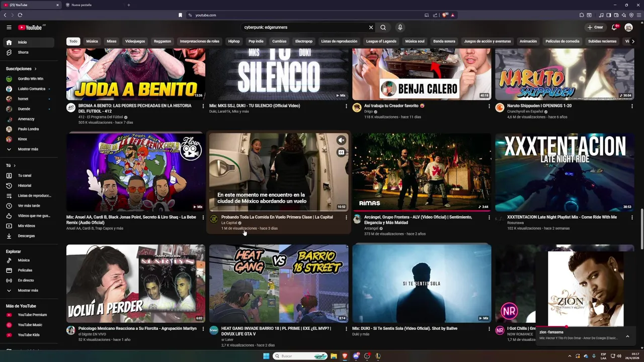Screen dimensions: 644x362
Task: Open YouTube Music link
Action: point(28,325)
